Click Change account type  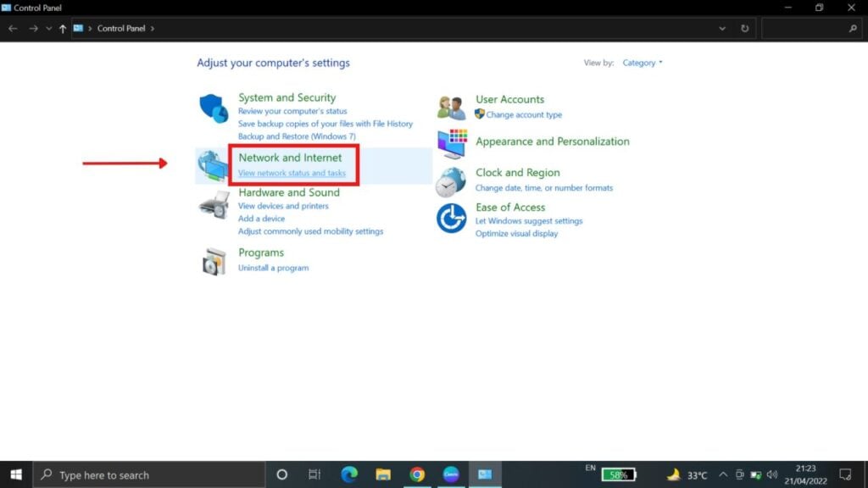pyautogui.click(x=524, y=115)
